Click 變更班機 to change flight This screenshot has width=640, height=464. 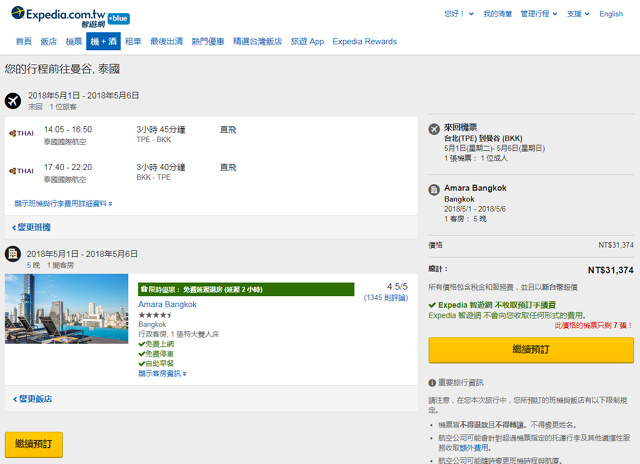coord(31,227)
